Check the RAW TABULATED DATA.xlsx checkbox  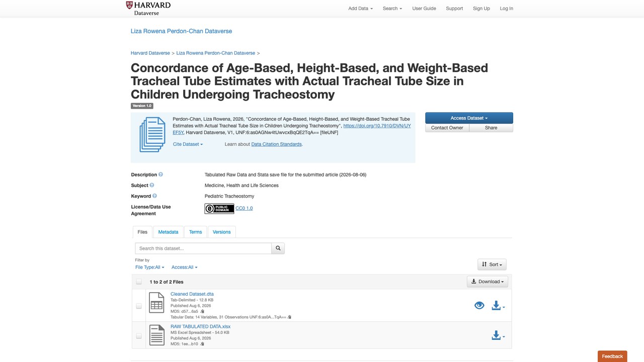[x=139, y=336]
